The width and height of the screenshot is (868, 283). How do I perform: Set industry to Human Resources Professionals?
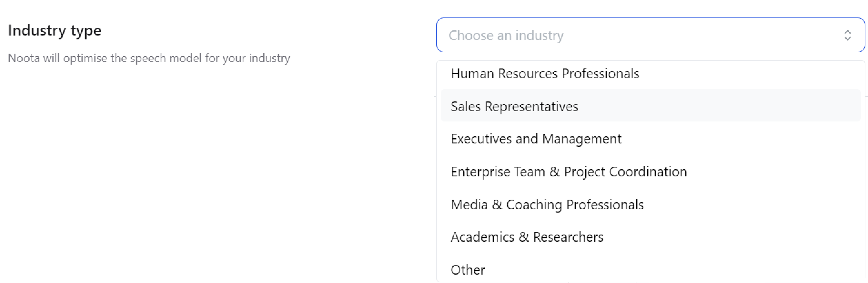point(545,74)
